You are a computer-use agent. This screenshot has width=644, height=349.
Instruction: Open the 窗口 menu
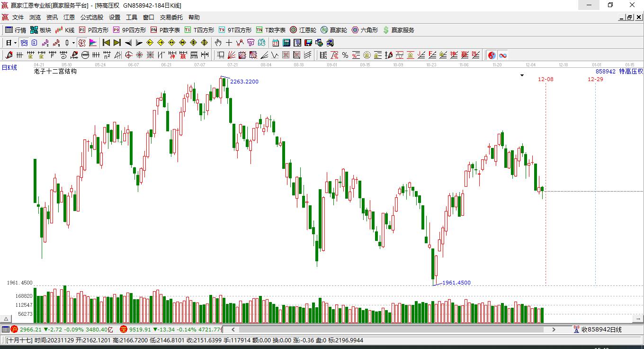[x=149, y=18]
